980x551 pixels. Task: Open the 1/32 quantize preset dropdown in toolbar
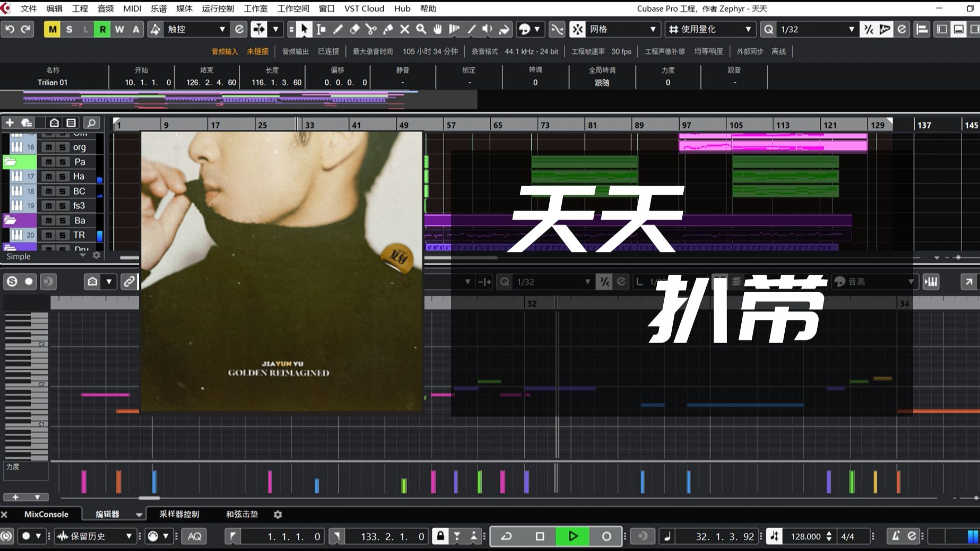tap(817, 29)
